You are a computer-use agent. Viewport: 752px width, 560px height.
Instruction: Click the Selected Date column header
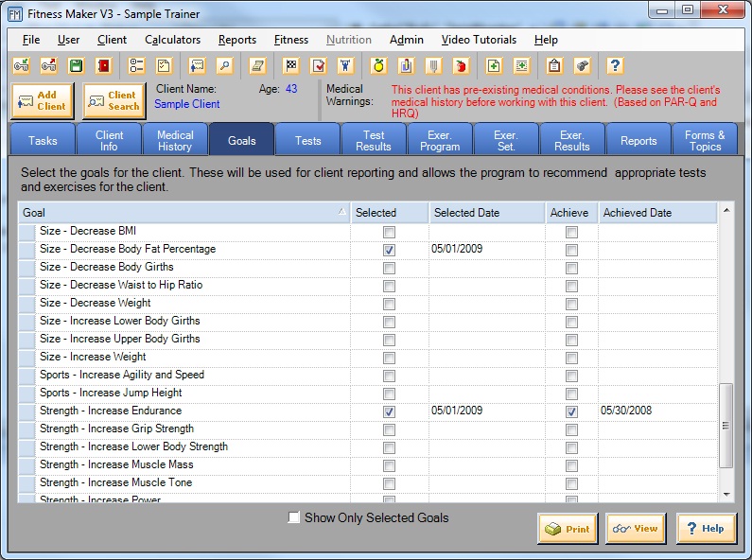[x=487, y=213]
